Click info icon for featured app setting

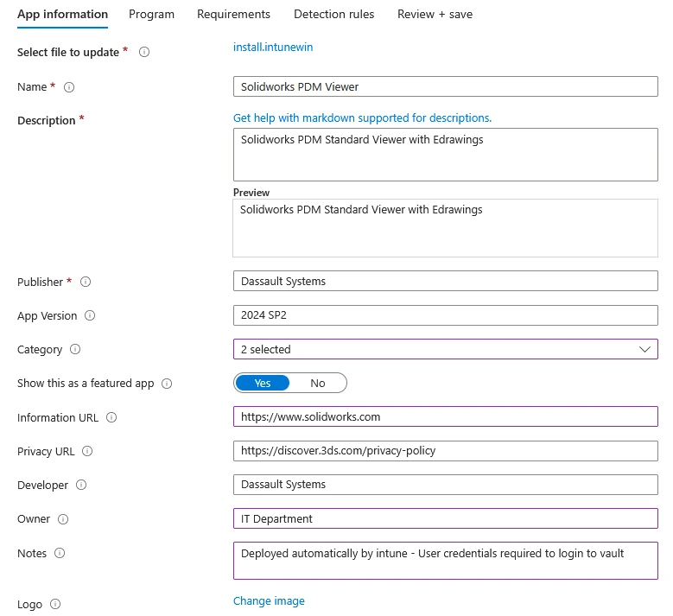click(x=167, y=384)
